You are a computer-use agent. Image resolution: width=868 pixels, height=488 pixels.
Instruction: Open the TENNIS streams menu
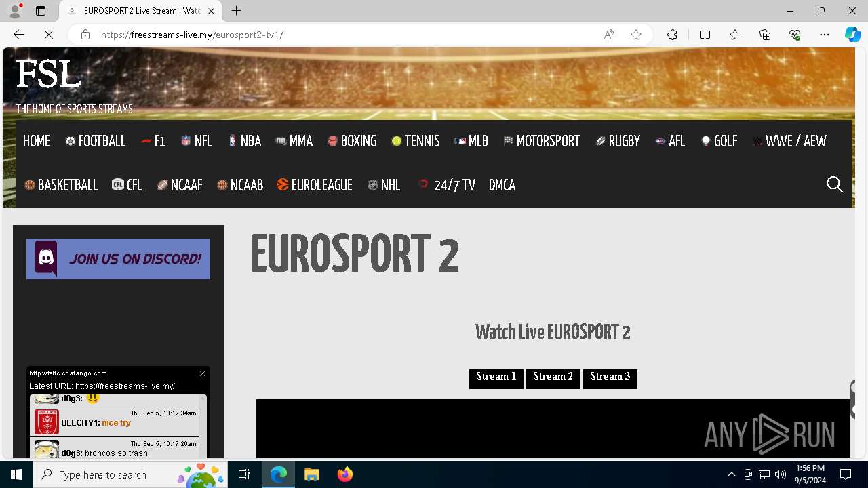tap(416, 141)
